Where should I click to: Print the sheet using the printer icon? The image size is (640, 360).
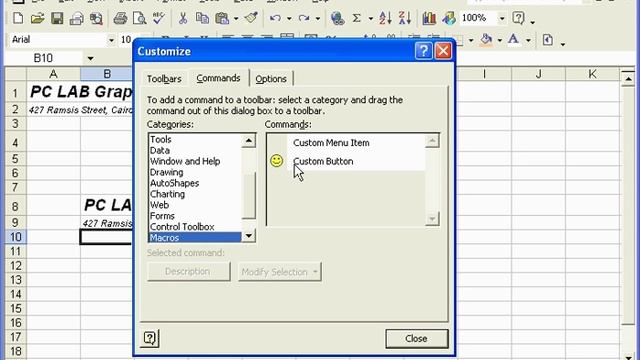(120, 18)
